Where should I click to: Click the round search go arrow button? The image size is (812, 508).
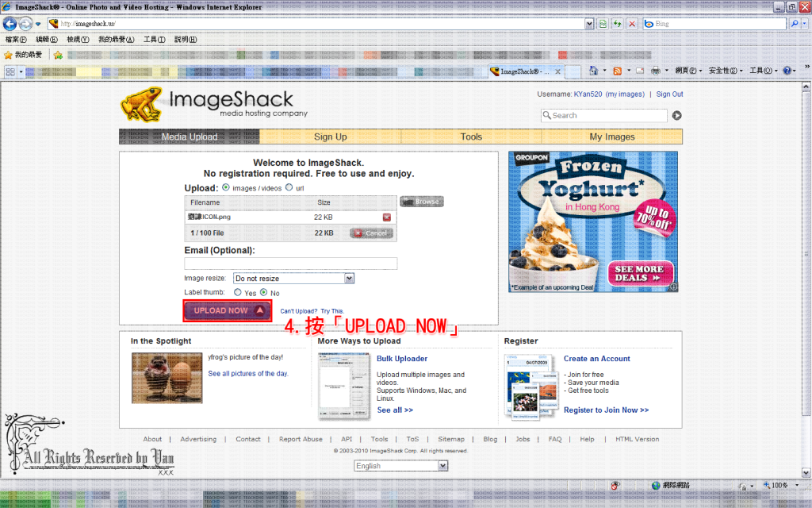[676, 116]
